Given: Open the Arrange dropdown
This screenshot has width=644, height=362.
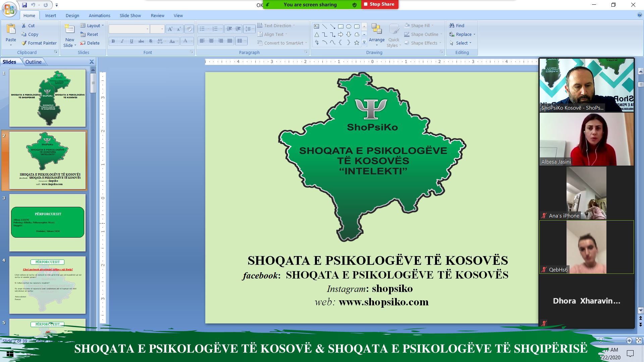Looking at the screenshot, I should [x=377, y=36].
